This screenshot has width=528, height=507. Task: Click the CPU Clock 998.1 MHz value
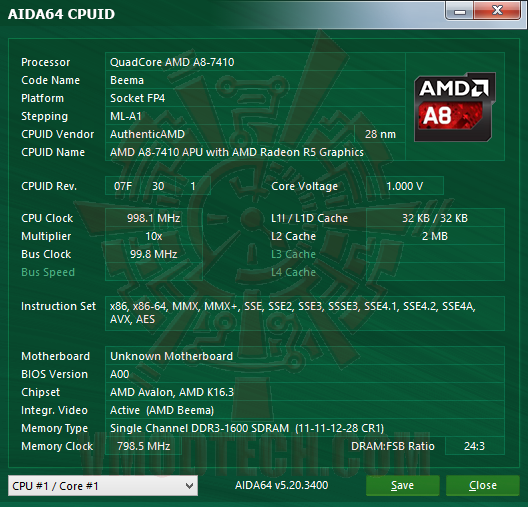(154, 218)
